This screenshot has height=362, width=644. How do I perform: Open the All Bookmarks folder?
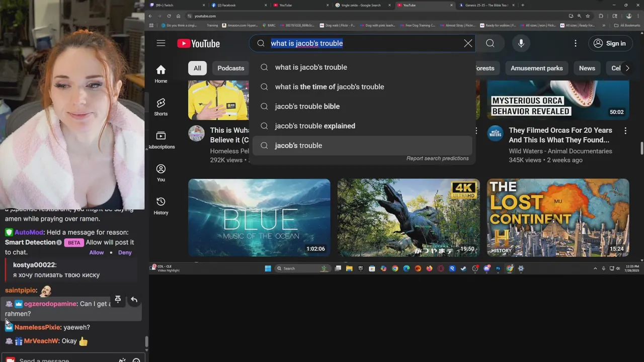pos(627,25)
